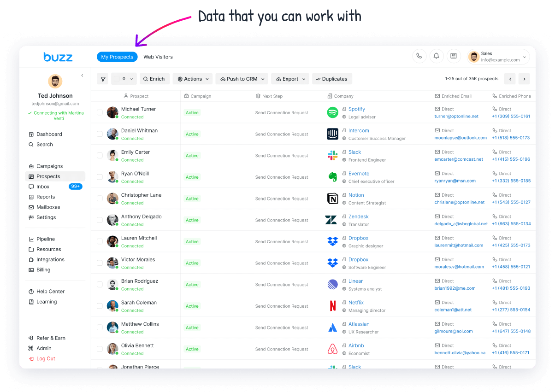Go to next page of prospects
The image size is (555, 392).
pyautogui.click(x=524, y=79)
